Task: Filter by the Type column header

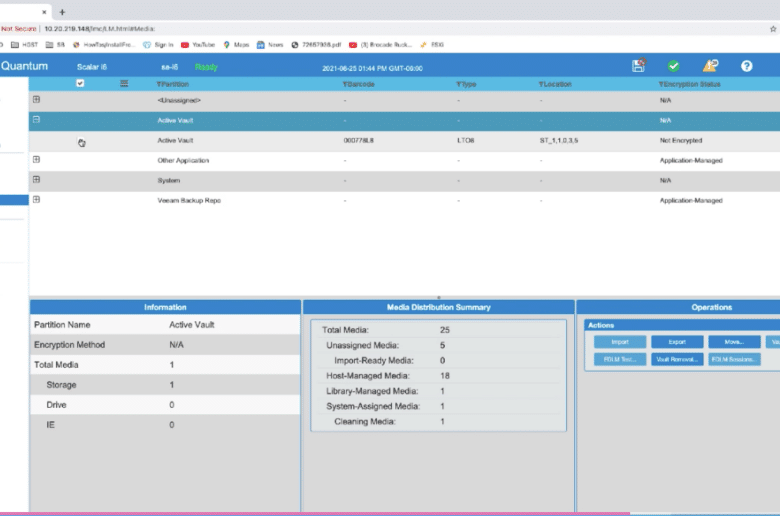Action: [466, 84]
